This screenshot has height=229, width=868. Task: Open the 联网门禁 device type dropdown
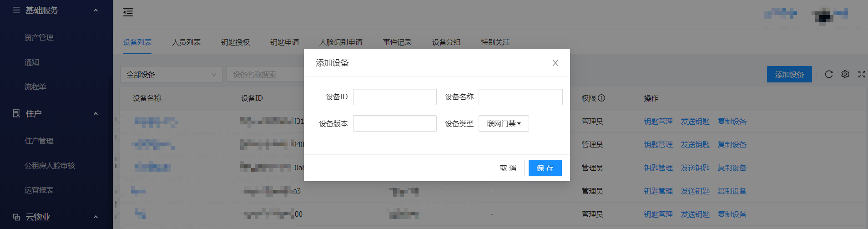tap(503, 123)
